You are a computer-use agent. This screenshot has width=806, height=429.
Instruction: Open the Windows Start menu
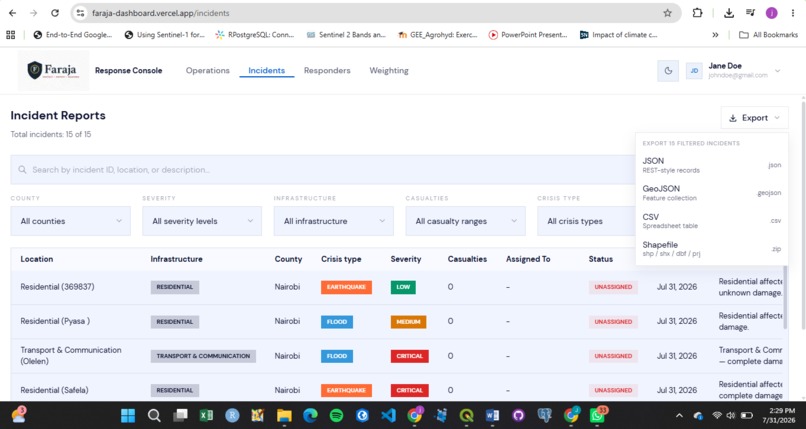pyautogui.click(x=127, y=415)
